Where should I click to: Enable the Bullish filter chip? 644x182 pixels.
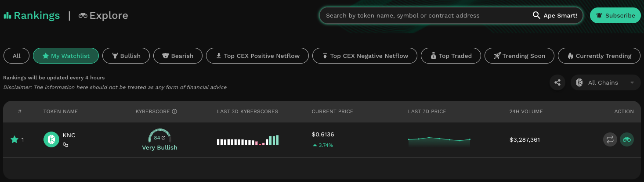coord(126,56)
